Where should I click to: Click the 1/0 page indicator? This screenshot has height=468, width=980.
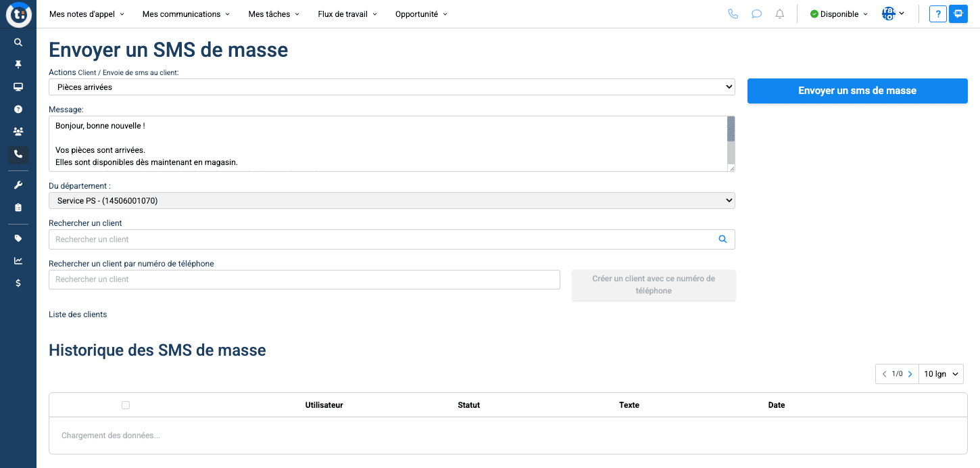click(x=897, y=374)
